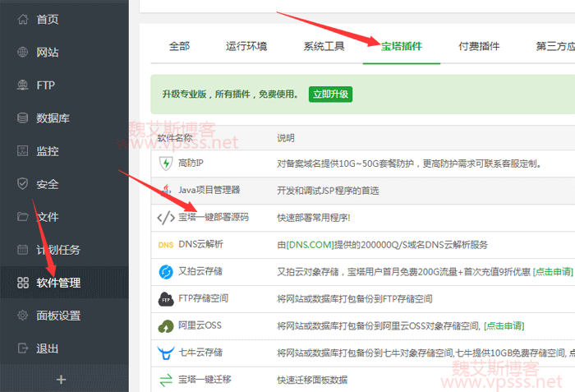Click description 将网站或数据库打包备份到FTP存储空间
575x392 pixels.
(355, 299)
